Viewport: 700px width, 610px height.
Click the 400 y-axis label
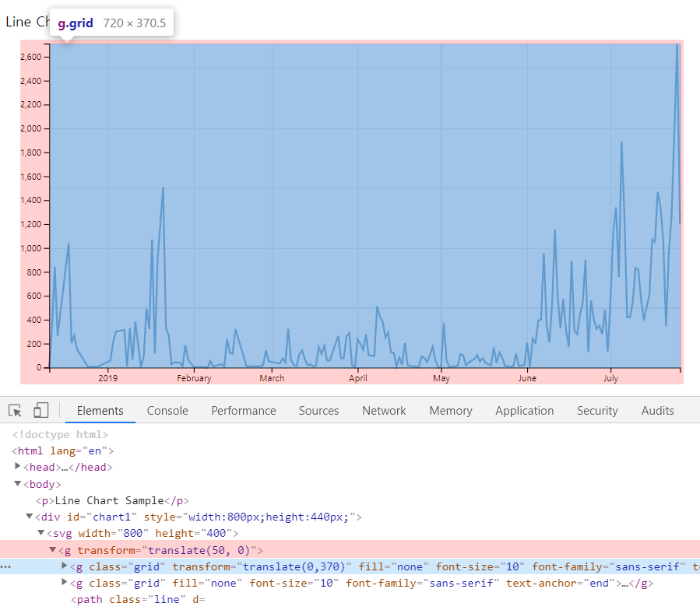(x=34, y=320)
